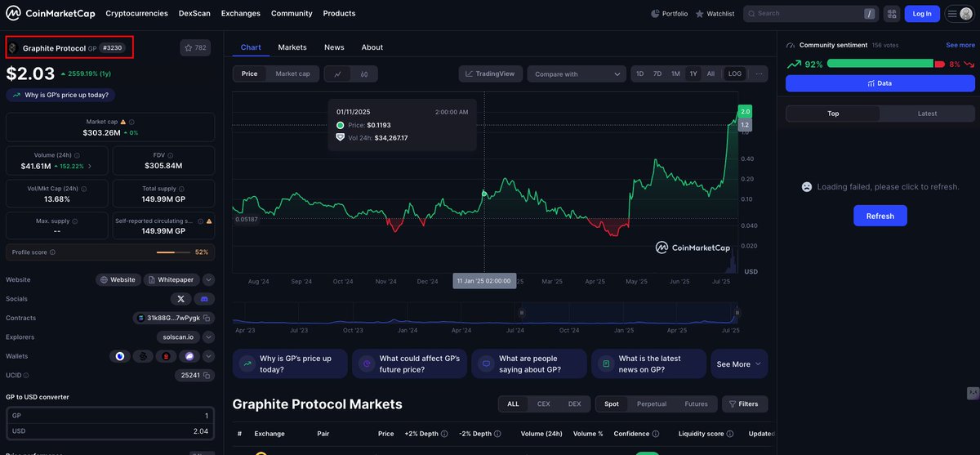Click the left range handle on mini chart
980x455 pixels.
(522, 312)
